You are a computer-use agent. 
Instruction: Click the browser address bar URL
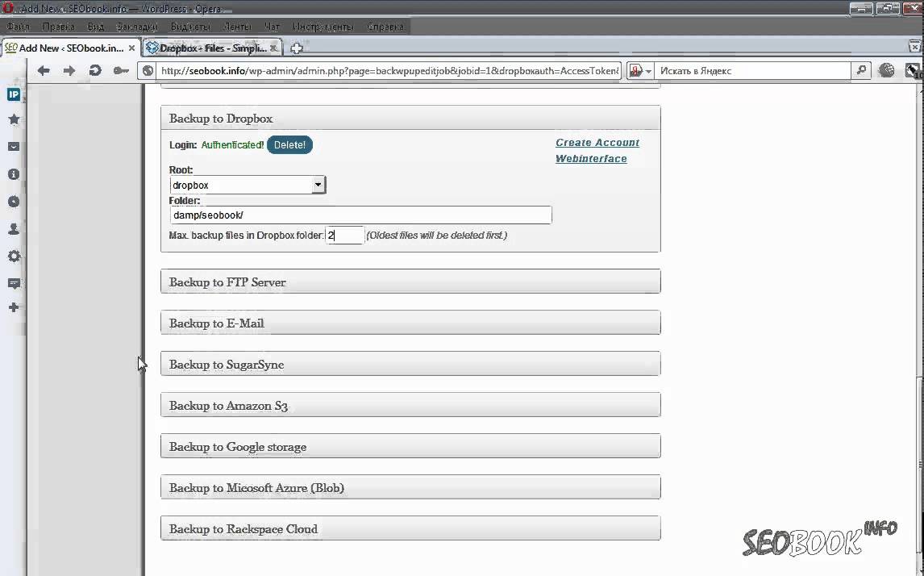pyautogui.click(x=389, y=71)
